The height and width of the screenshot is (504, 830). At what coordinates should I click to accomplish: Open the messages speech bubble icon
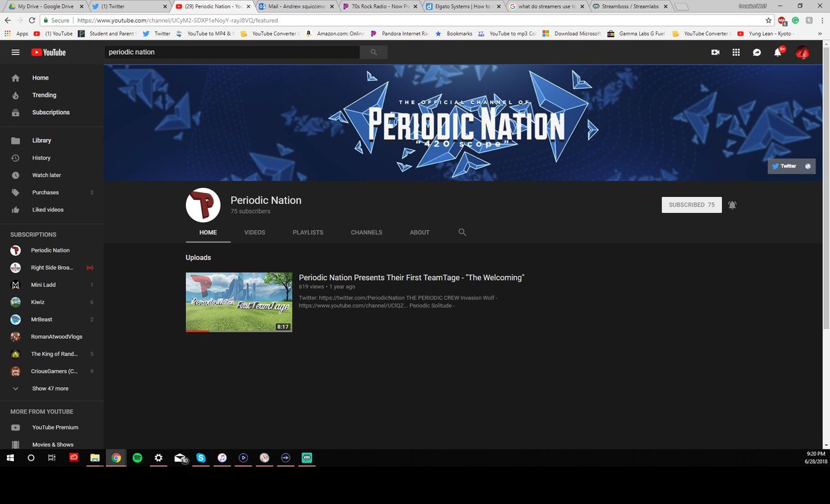[x=757, y=53]
